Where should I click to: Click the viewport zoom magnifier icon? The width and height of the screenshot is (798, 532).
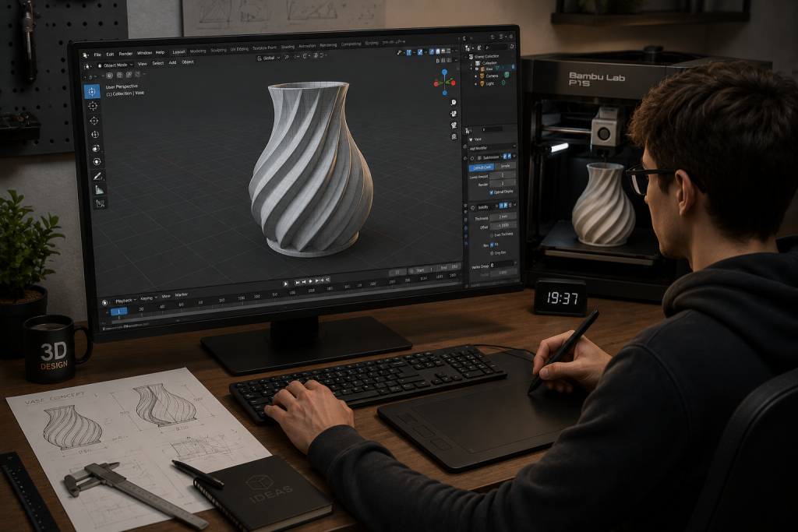(x=454, y=102)
